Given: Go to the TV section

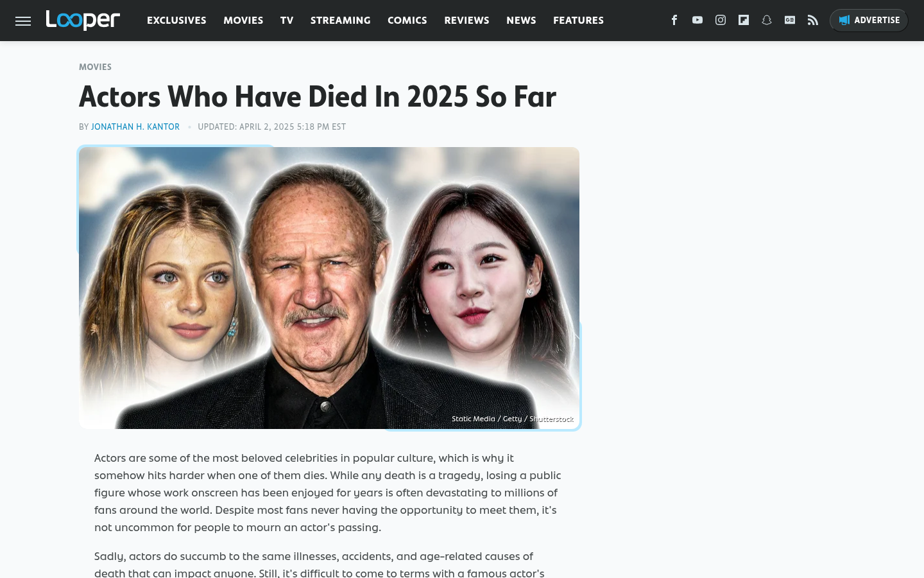Looking at the screenshot, I should 287,21.
